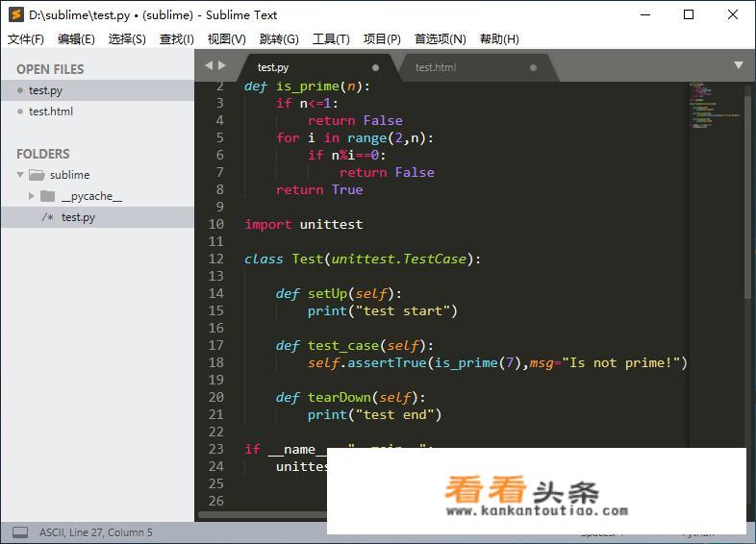Go to previous tab with left arrow
The height and width of the screenshot is (544, 756).
point(209,65)
